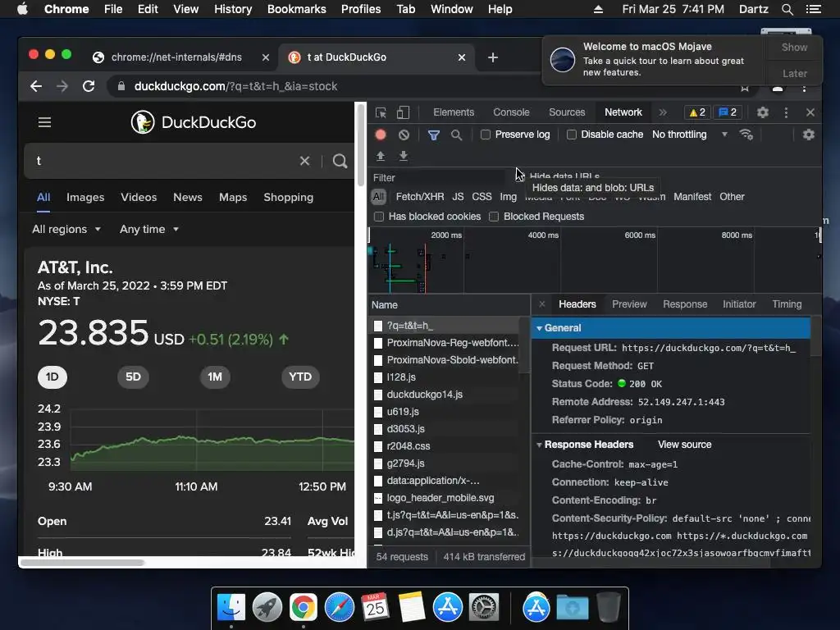Click the Chrome address bar URL

[x=235, y=86]
